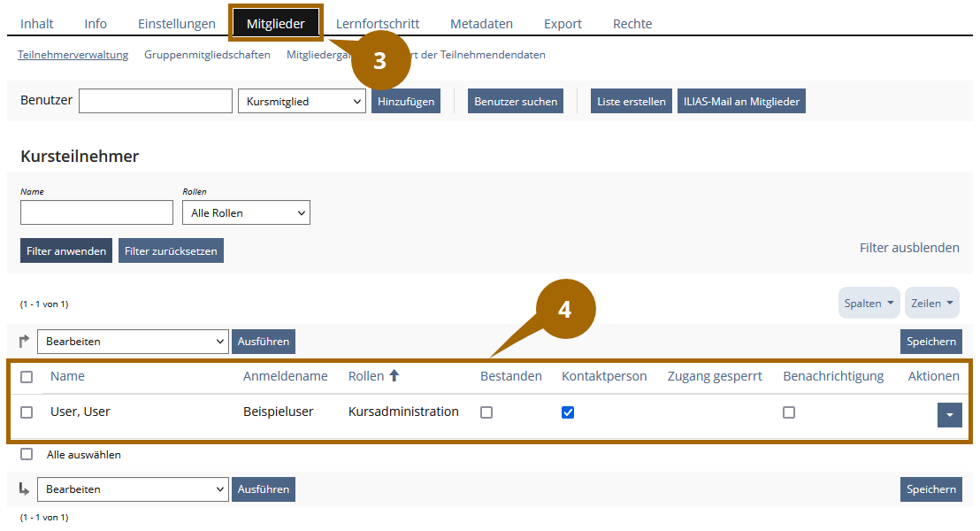The width and height of the screenshot is (980, 531).
Task: Click the Filter ausblenden link
Action: (x=909, y=248)
